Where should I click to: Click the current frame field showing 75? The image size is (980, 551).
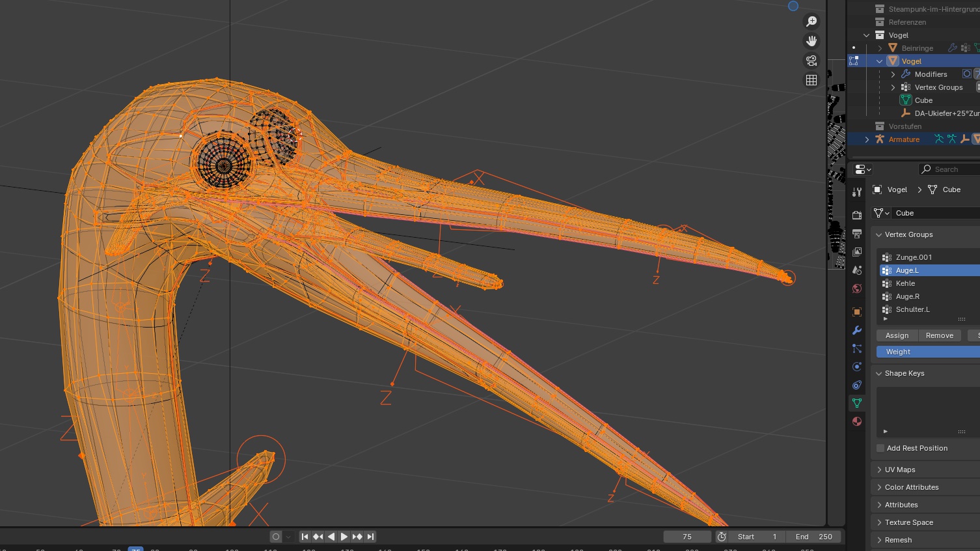click(687, 537)
